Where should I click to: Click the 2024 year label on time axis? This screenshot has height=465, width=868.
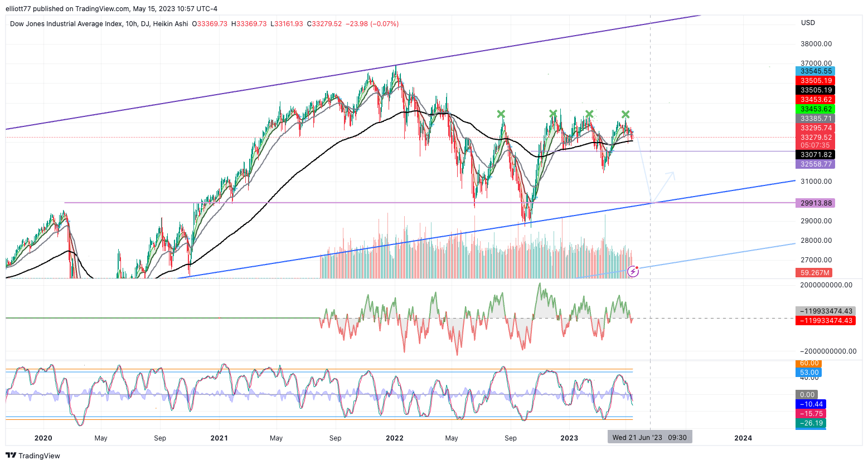(743, 438)
